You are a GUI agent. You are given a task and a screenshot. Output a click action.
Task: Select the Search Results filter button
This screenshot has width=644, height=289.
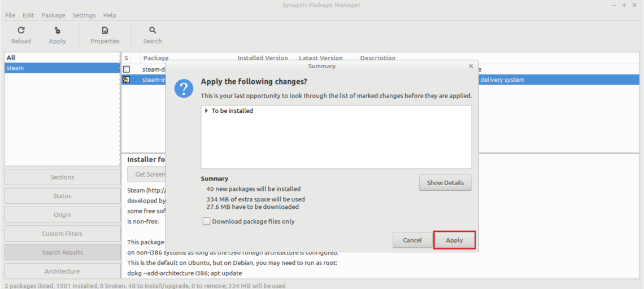(62, 252)
